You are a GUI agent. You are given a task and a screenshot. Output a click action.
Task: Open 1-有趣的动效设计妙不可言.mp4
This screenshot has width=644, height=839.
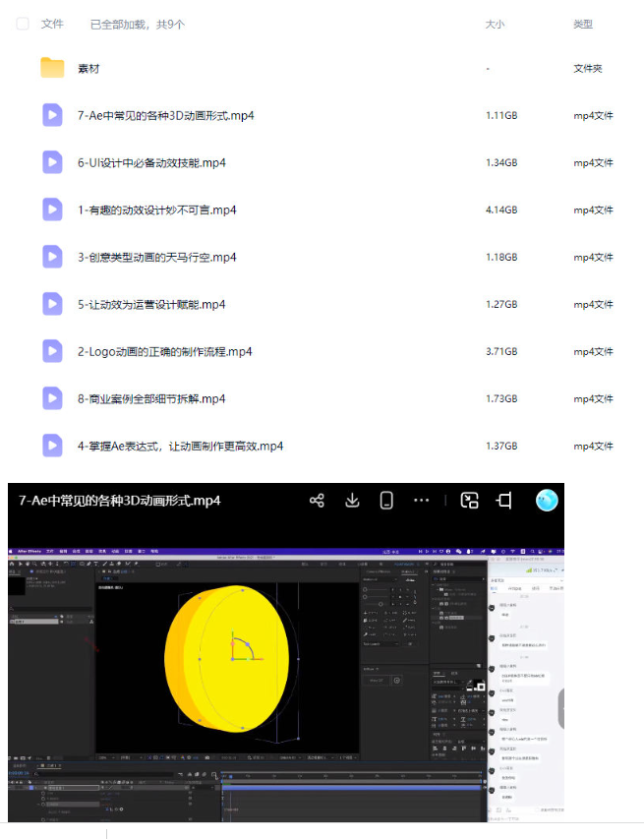(x=156, y=210)
